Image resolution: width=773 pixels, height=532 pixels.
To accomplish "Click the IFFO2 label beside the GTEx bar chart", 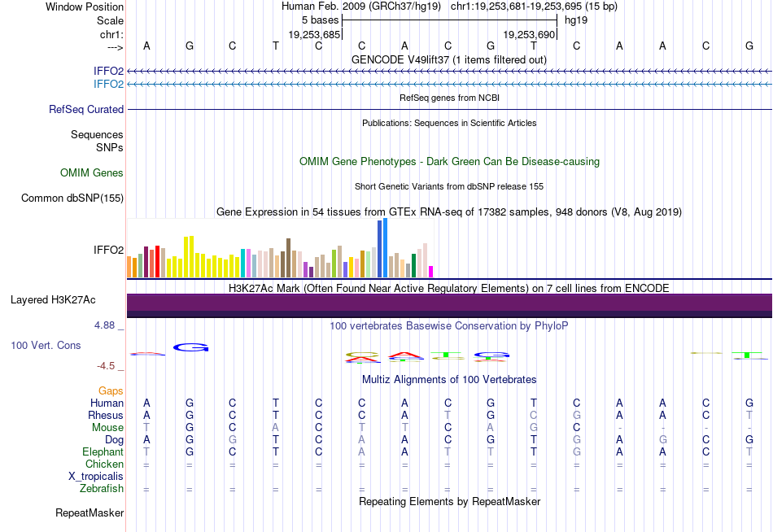I will pos(108,250).
